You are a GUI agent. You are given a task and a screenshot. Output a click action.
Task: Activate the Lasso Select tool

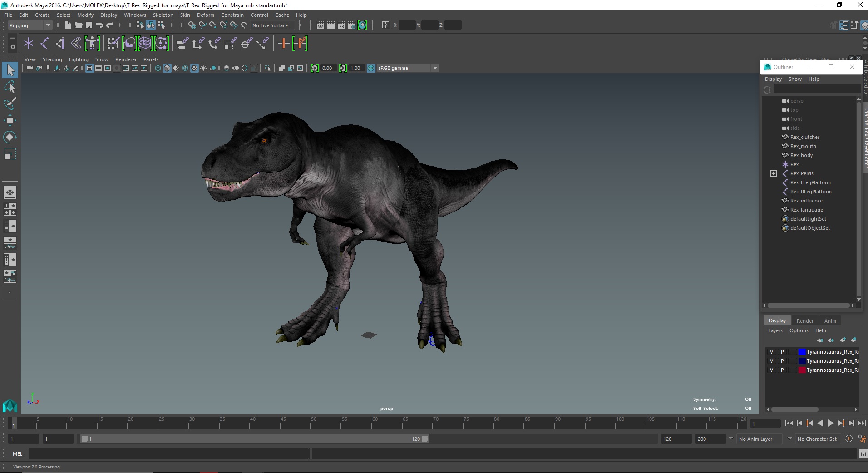click(10, 87)
